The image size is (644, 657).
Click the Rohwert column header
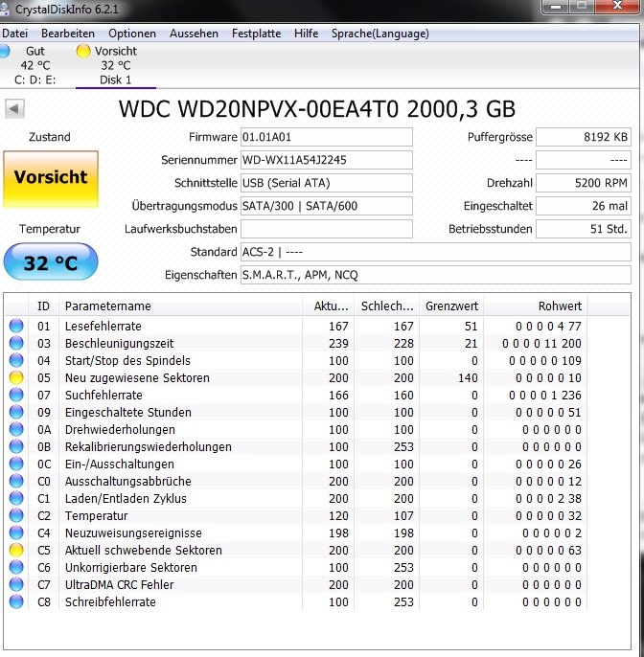pyautogui.click(x=536, y=306)
